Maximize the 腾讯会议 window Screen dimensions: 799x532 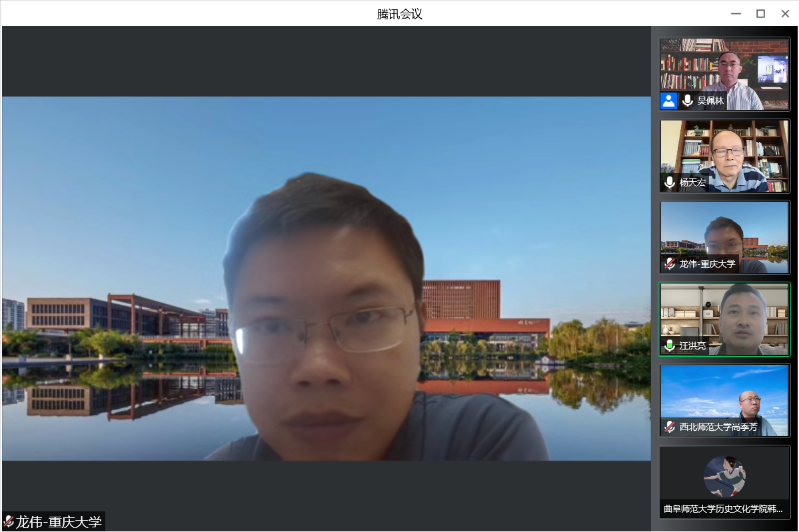pos(760,14)
